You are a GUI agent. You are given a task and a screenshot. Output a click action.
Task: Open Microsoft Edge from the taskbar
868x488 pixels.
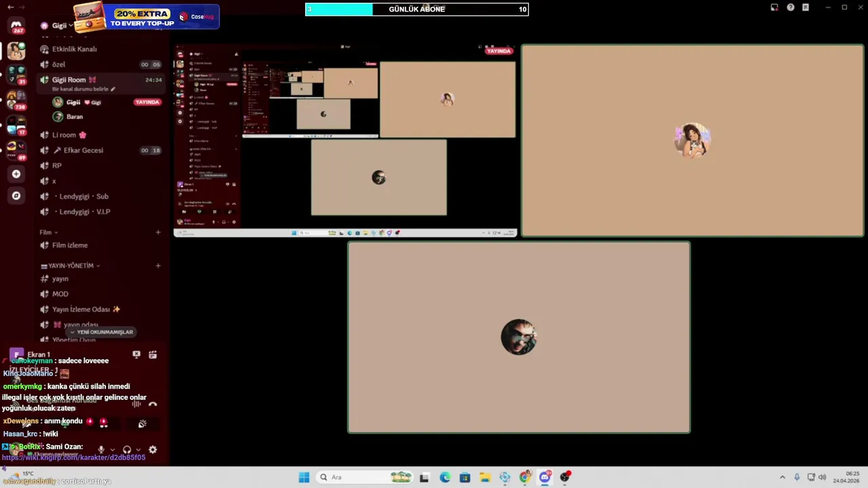click(445, 477)
